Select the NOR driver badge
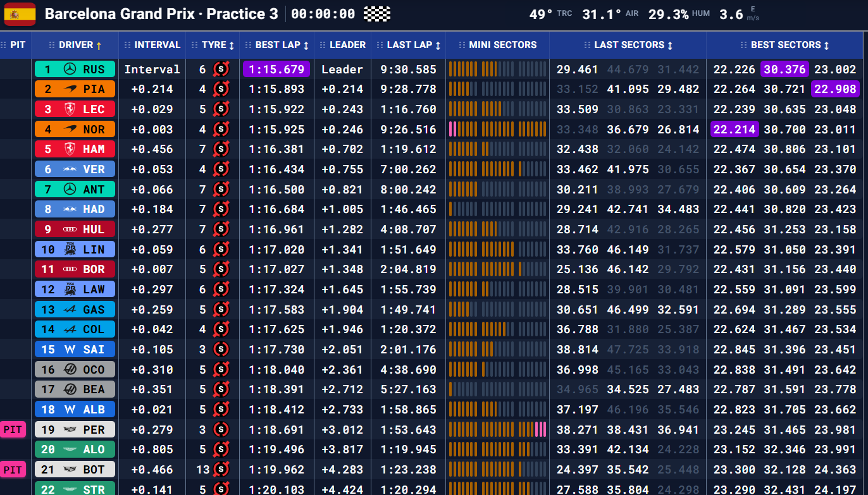Screen dimensions: 868x495 click(75, 129)
